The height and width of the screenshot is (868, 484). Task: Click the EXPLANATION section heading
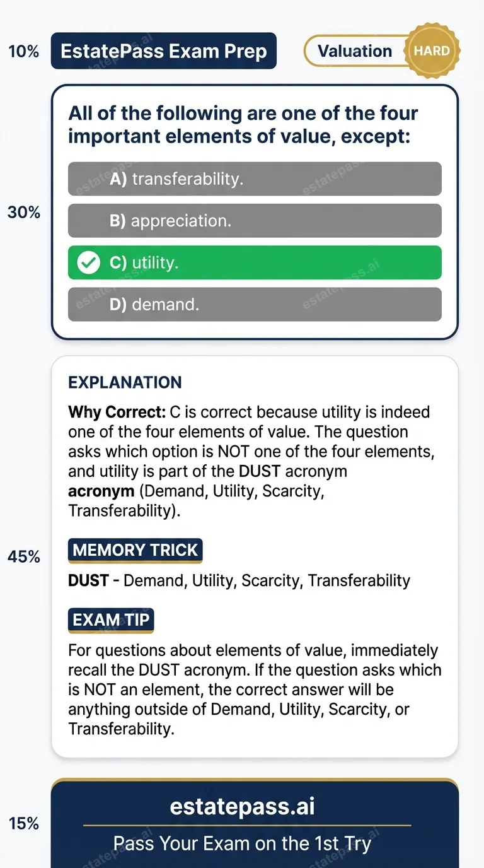(124, 382)
